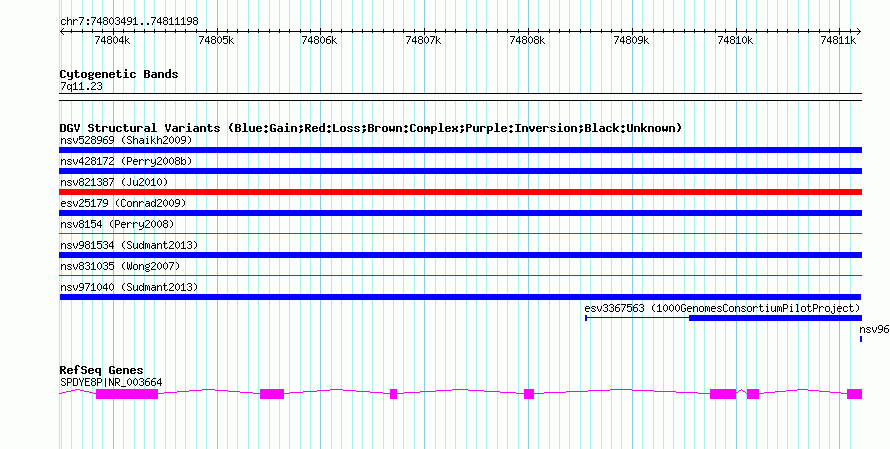
Task: Click the SPDYE8P exon at 74808k
Action: click(x=529, y=394)
